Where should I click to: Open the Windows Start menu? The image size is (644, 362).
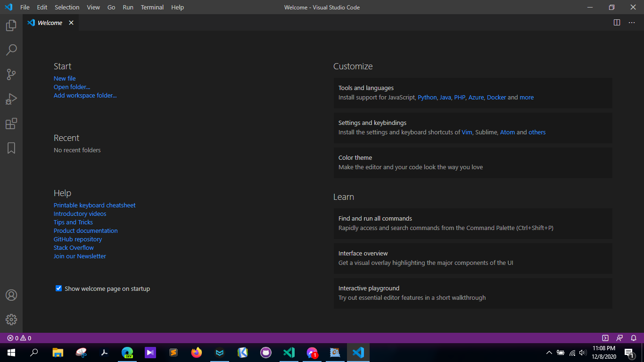tap(11, 353)
